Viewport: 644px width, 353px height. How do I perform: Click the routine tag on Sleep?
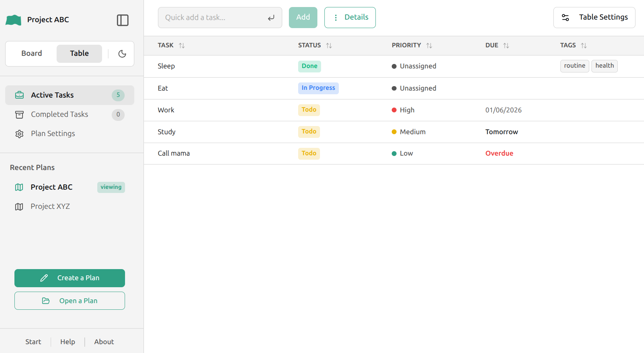(x=574, y=66)
